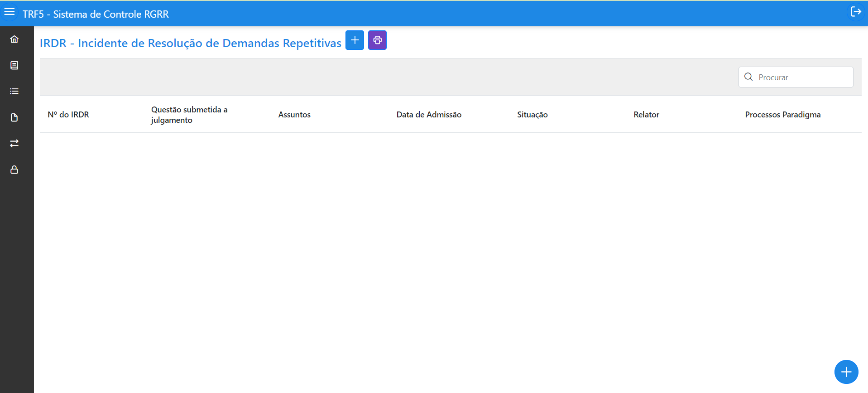Print the IRDR list with purple printer button
This screenshot has width=868, height=393.
377,40
